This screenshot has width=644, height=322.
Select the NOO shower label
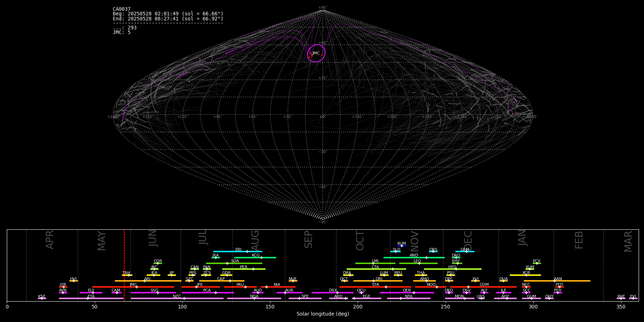pos(431,285)
